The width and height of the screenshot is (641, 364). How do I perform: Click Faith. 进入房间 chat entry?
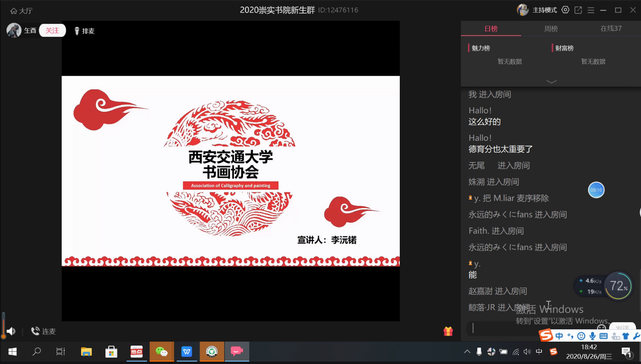coord(496,231)
